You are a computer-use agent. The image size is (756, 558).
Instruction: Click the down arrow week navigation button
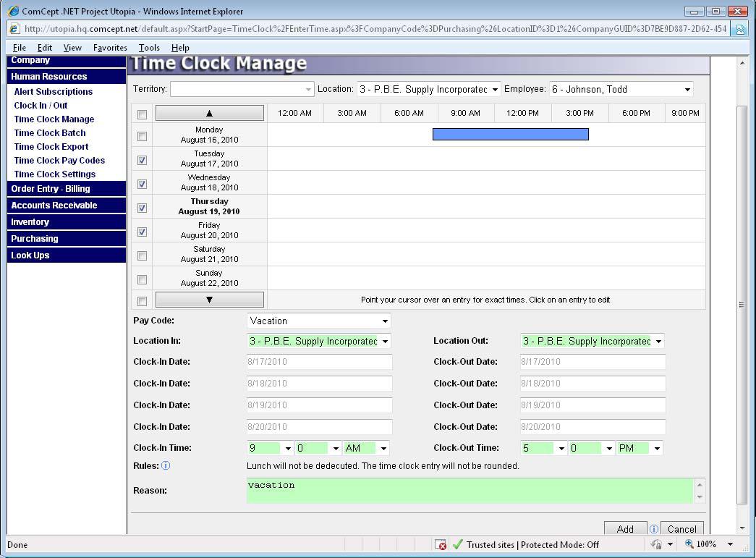click(210, 300)
